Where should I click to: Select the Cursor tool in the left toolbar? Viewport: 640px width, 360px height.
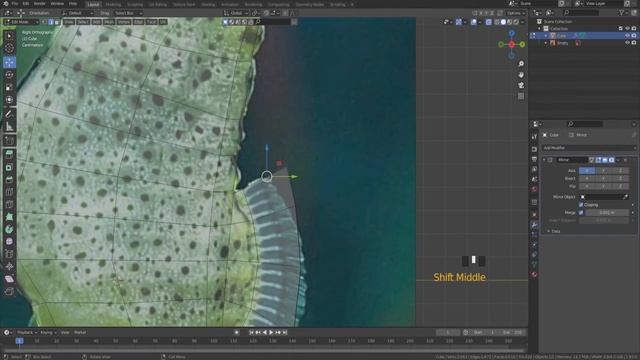[x=9, y=49]
